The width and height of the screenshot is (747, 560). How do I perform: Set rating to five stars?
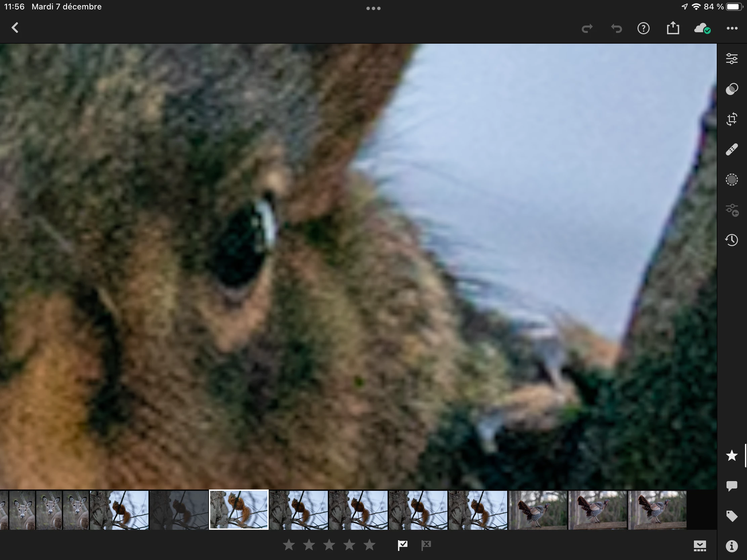pos(369,545)
